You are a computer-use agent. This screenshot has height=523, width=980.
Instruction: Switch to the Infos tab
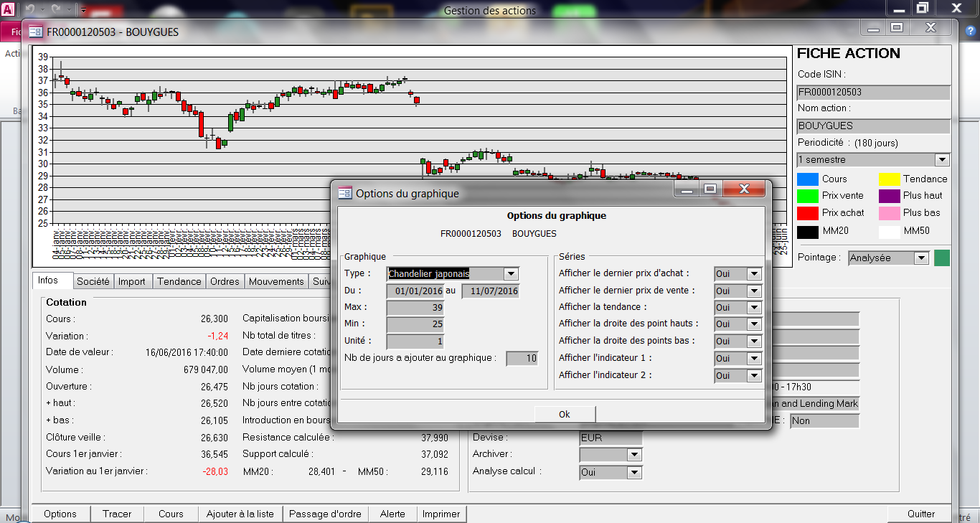point(53,281)
